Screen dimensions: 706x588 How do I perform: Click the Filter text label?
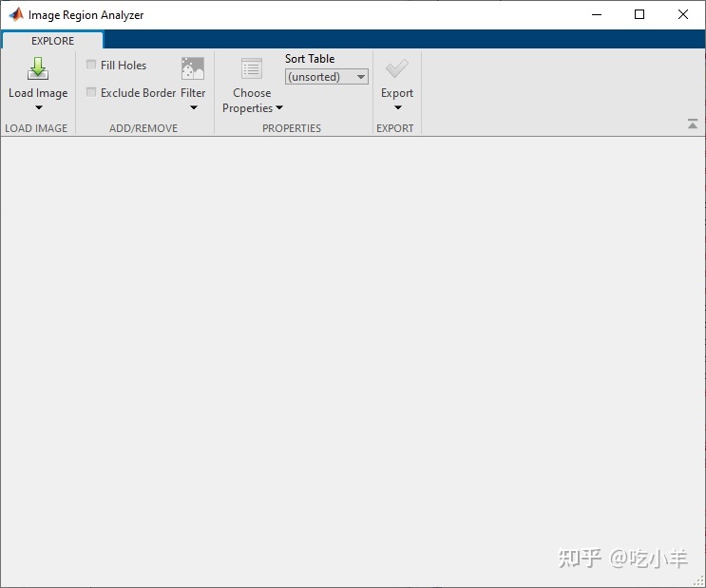(193, 93)
